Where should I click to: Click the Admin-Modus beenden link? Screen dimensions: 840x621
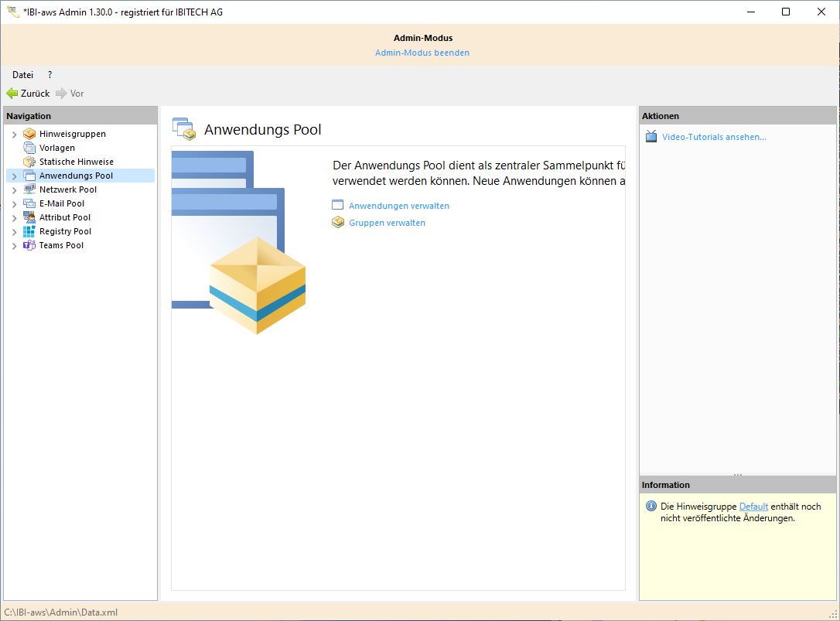[422, 53]
